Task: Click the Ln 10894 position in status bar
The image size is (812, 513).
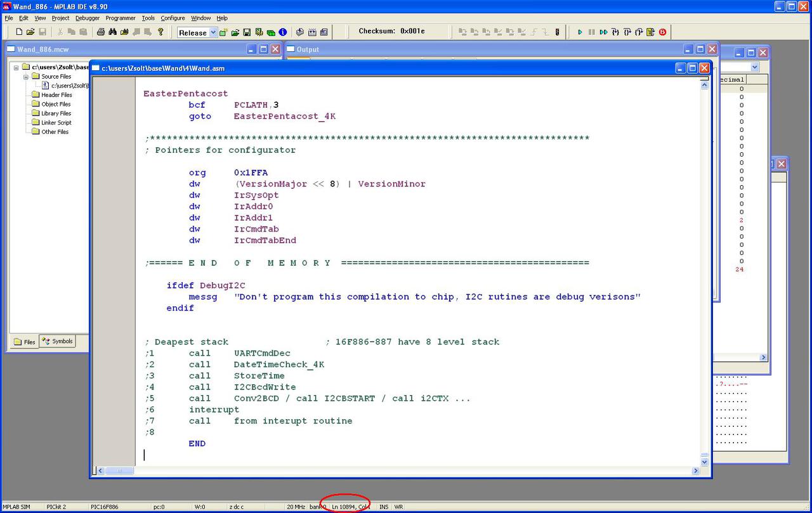Action: 351,507
